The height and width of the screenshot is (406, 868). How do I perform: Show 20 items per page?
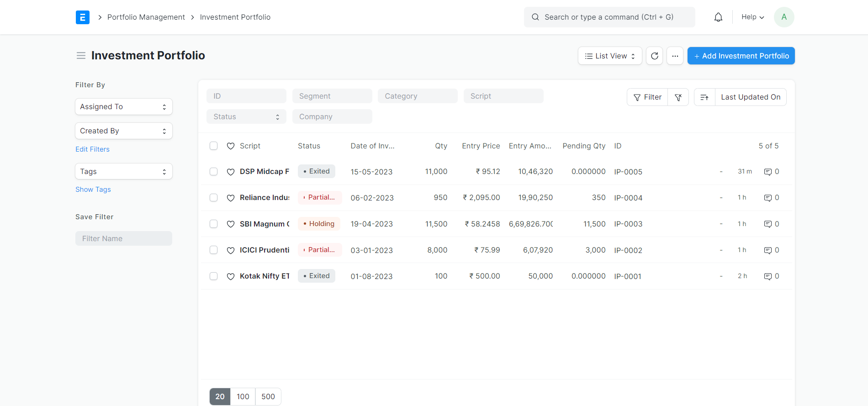[x=220, y=396]
